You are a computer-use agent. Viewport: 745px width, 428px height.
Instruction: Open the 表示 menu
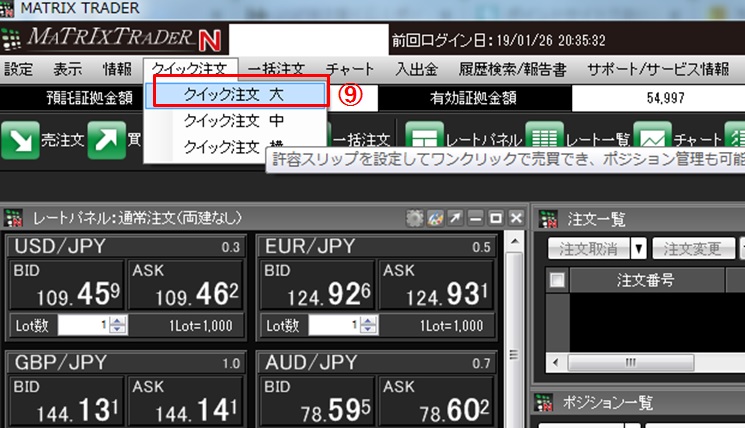[x=67, y=69]
